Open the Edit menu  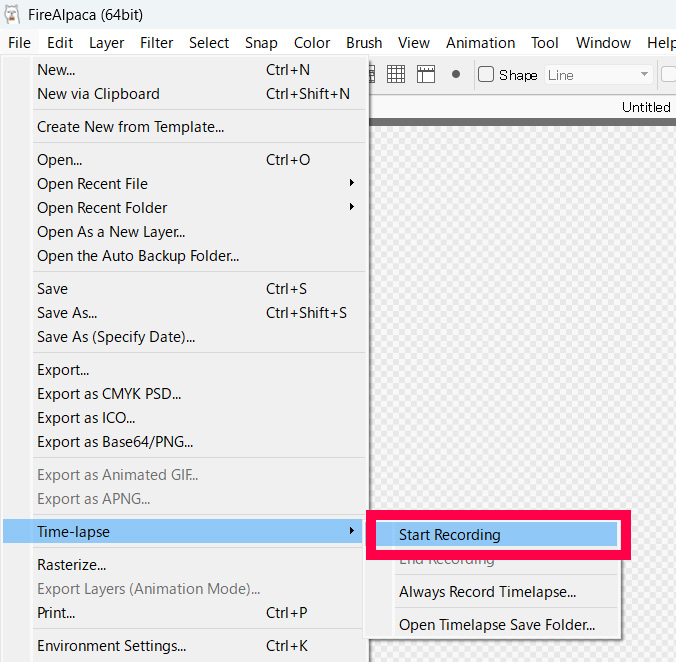pyautogui.click(x=60, y=43)
